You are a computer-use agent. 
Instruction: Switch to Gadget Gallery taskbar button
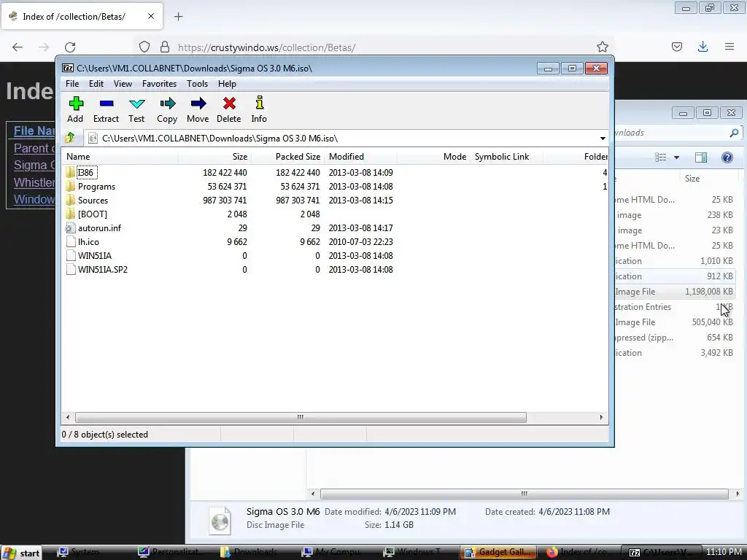pos(498,553)
